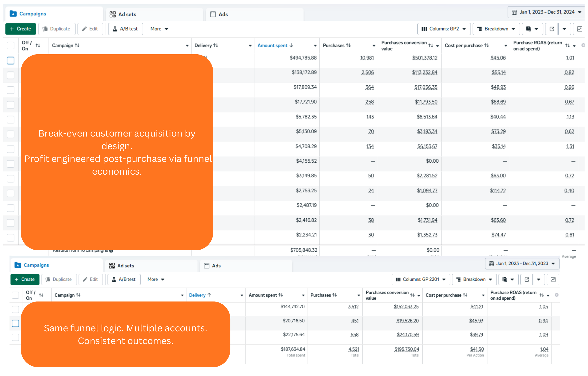Click the Edit button
This screenshot has width=588, height=376.
[90, 29]
